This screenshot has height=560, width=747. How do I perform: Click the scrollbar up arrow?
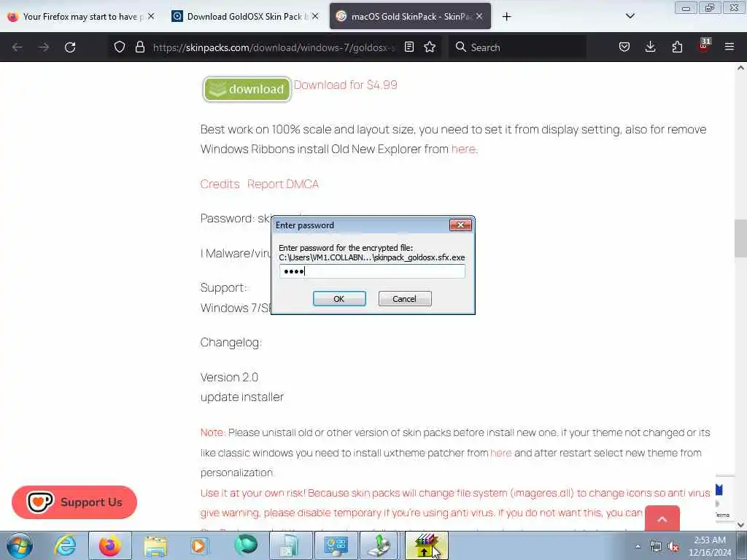click(x=740, y=68)
